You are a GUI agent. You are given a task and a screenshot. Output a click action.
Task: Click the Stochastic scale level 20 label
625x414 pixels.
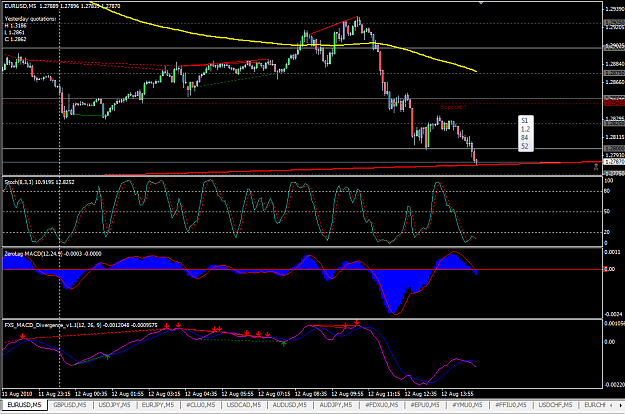coord(607,232)
